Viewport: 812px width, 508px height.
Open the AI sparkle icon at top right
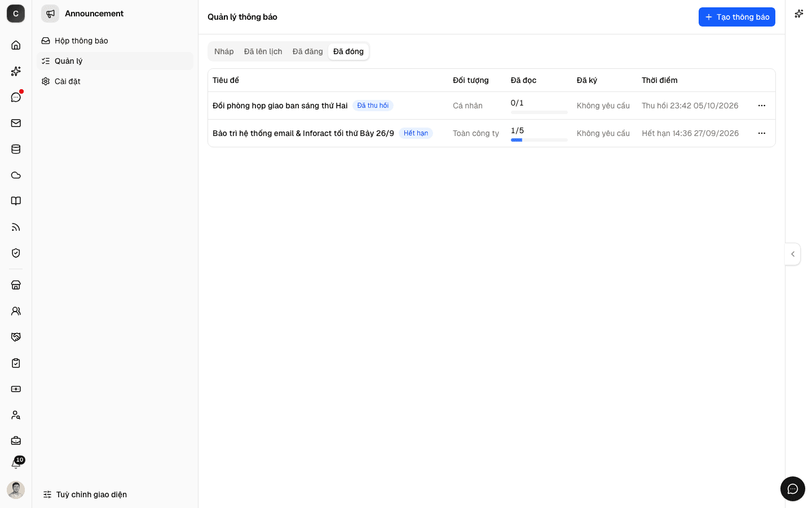point(798,14)
